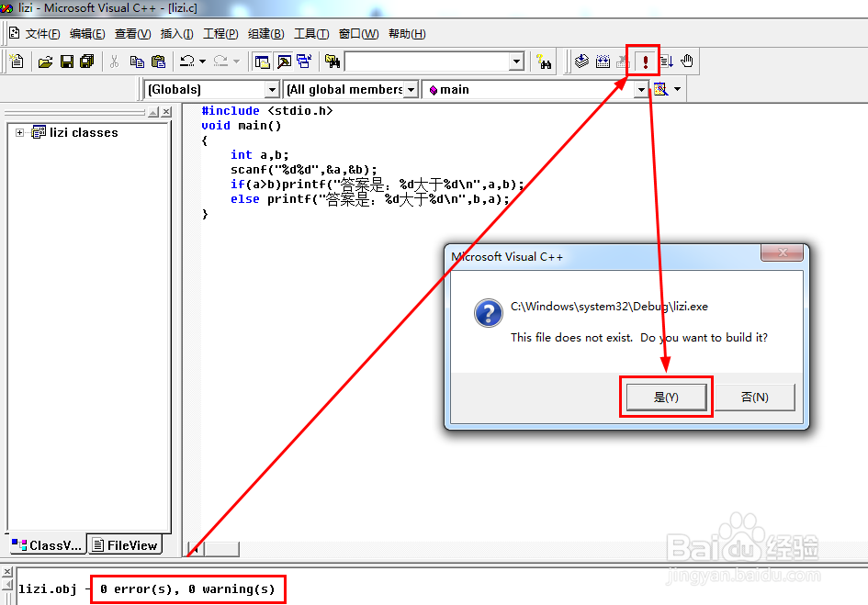Click the Undo arrow icon
Viewport: 868px width, 605px height.
pyautogui.click(x=187, y=62)
